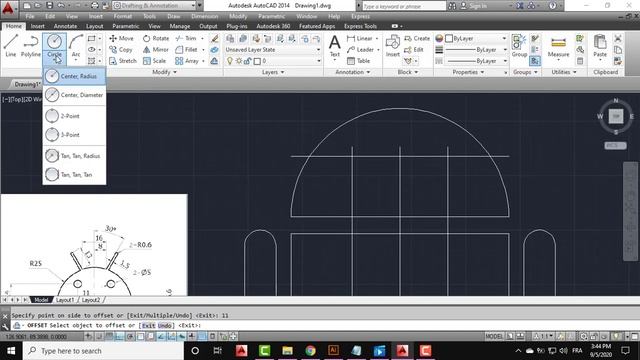Screen dimensions: 640x360
Task: Toggle group selection button in Groups panel
Action: point(535,61)
